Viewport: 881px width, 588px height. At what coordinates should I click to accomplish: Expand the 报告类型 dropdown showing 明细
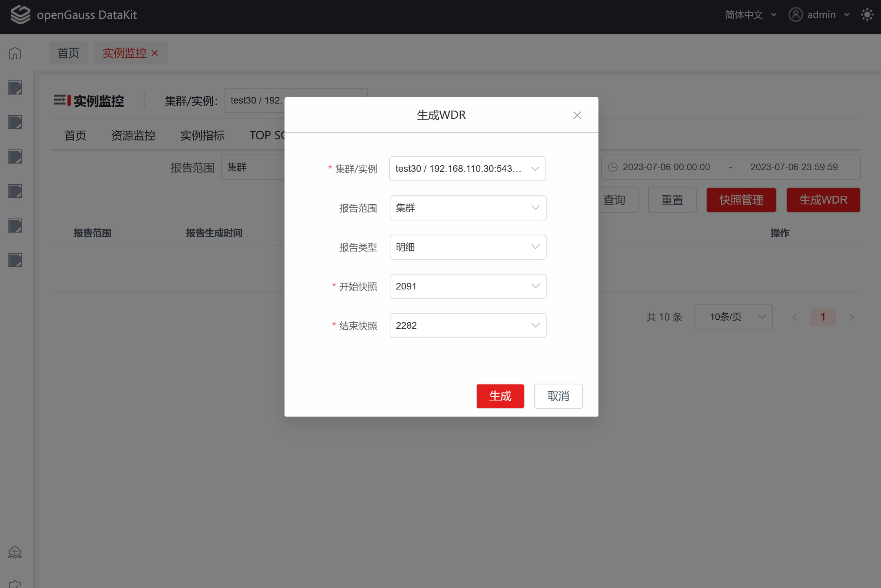coord(467,247)
